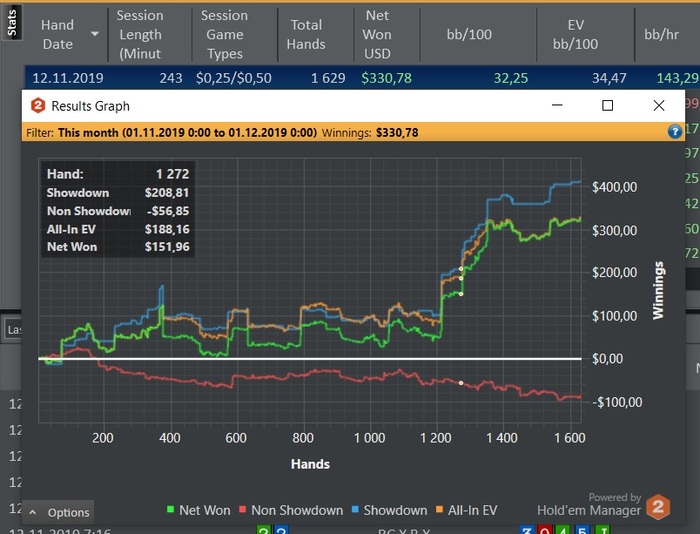Expand the Options panel
The width and height of the screenshot is (700, 534).
tap(60, 512)
